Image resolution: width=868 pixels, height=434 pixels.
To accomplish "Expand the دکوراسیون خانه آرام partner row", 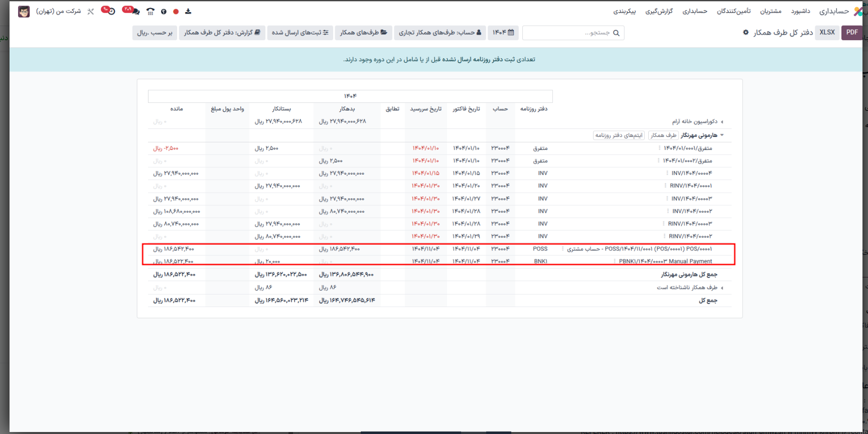I will [721, 122].
